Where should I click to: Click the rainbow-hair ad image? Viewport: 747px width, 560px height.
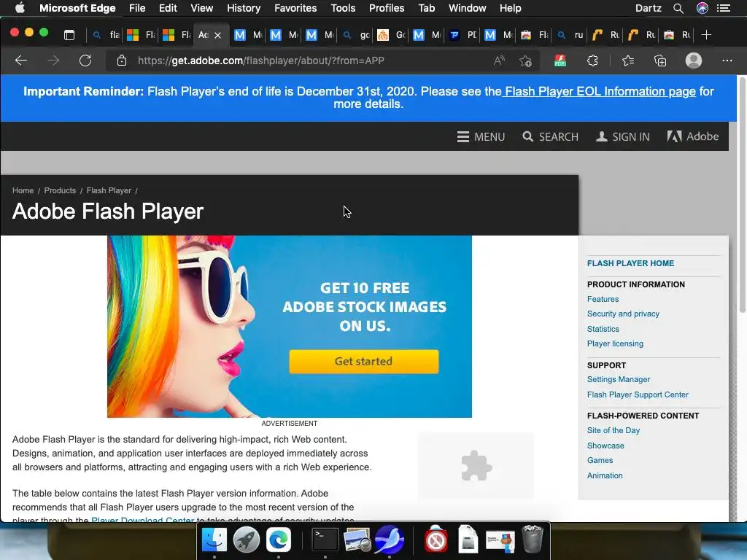click(x=290, y=327)
